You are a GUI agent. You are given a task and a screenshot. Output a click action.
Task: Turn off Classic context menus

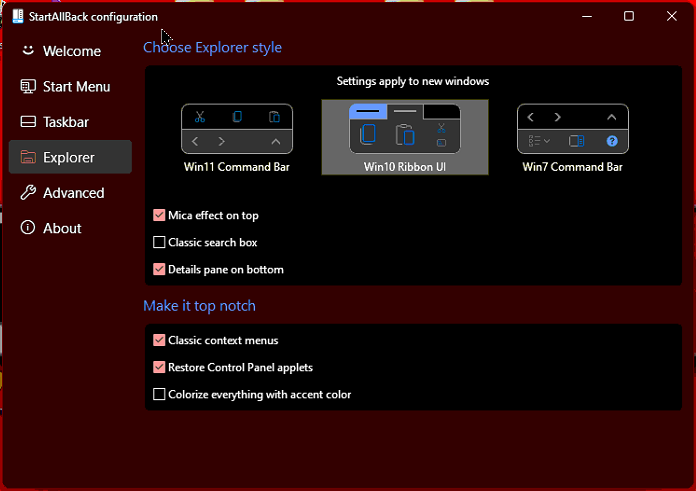(x=159, y=340)
